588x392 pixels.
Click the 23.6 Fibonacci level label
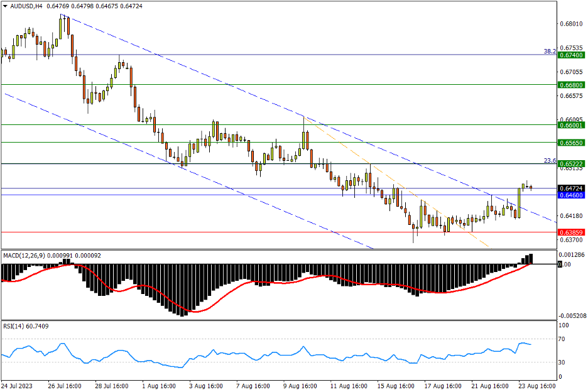[549, 160]
